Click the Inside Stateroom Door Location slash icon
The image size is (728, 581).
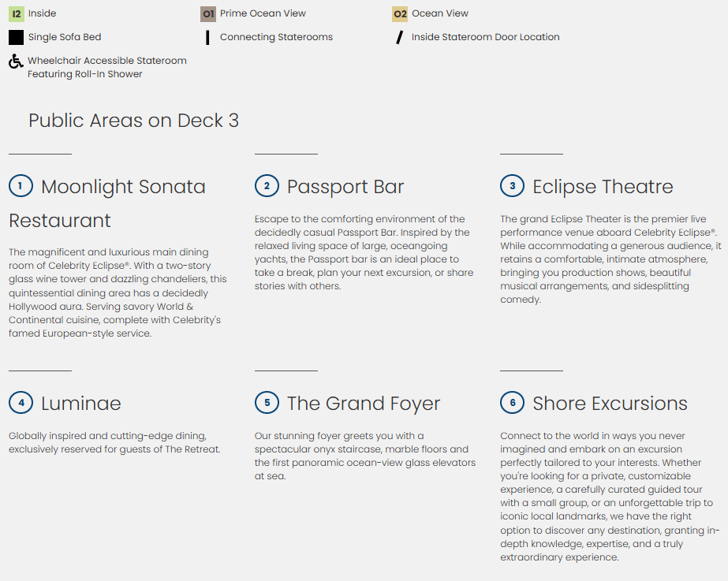pos(400,37)
